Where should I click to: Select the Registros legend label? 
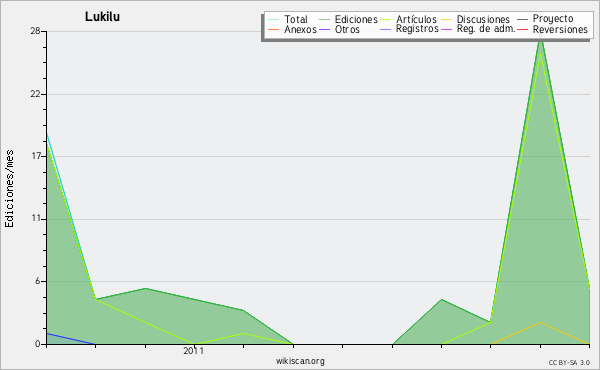click(417, 29)
